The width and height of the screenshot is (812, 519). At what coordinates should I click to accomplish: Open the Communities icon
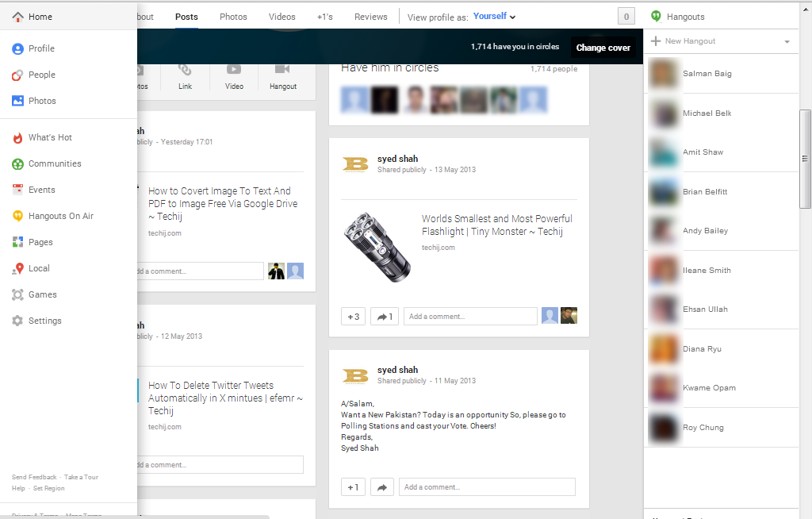(17, 164)
